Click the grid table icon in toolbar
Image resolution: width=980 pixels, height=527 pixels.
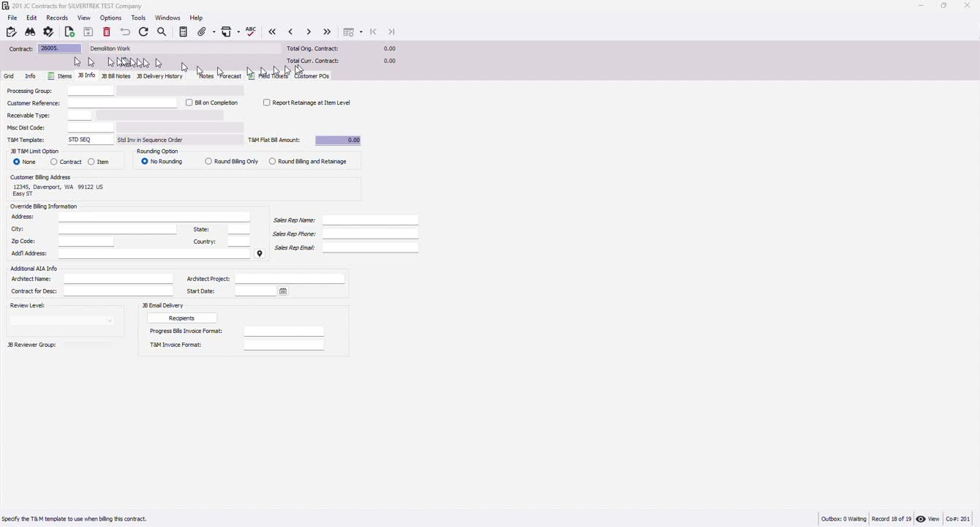pyautogui.click(x=349, y=32)
